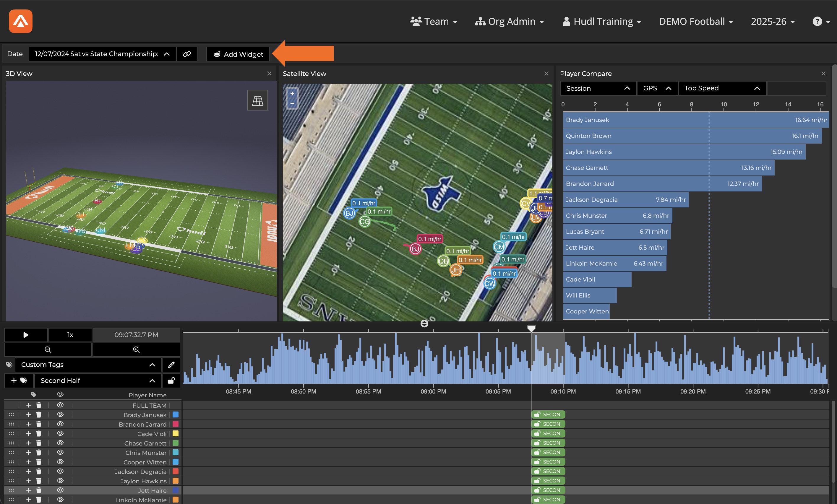837x504 pixels.
Task: Toggle Jaylon Hawkins eye icon
Action: tap(61, 481)
